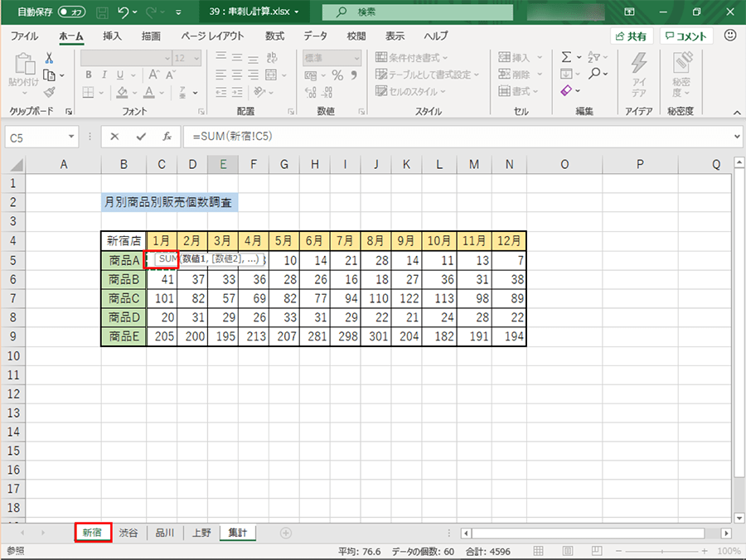Click the clear eraser icon

coord(566,90)
